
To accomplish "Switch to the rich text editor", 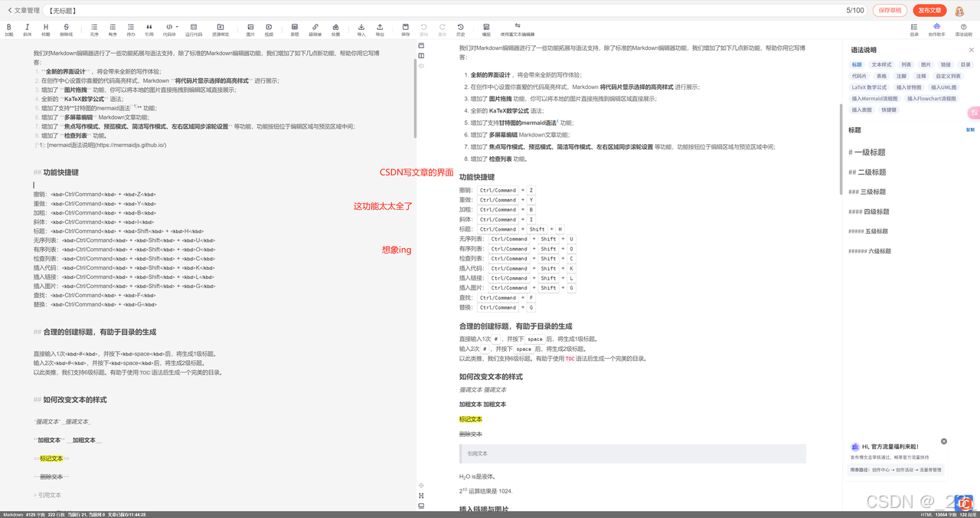I will (518, 30).
